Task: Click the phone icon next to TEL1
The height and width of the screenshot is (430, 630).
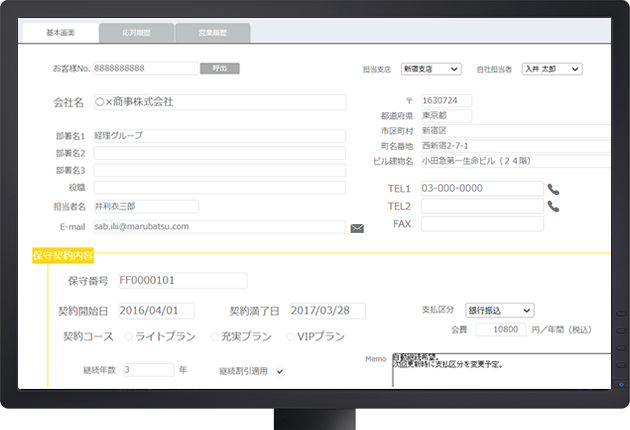Action: coord(553,188)
